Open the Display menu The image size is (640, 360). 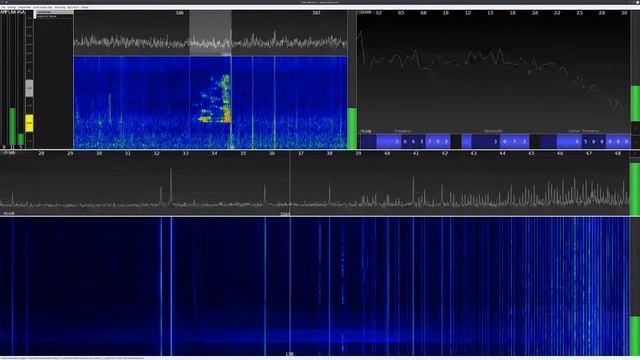85,7
